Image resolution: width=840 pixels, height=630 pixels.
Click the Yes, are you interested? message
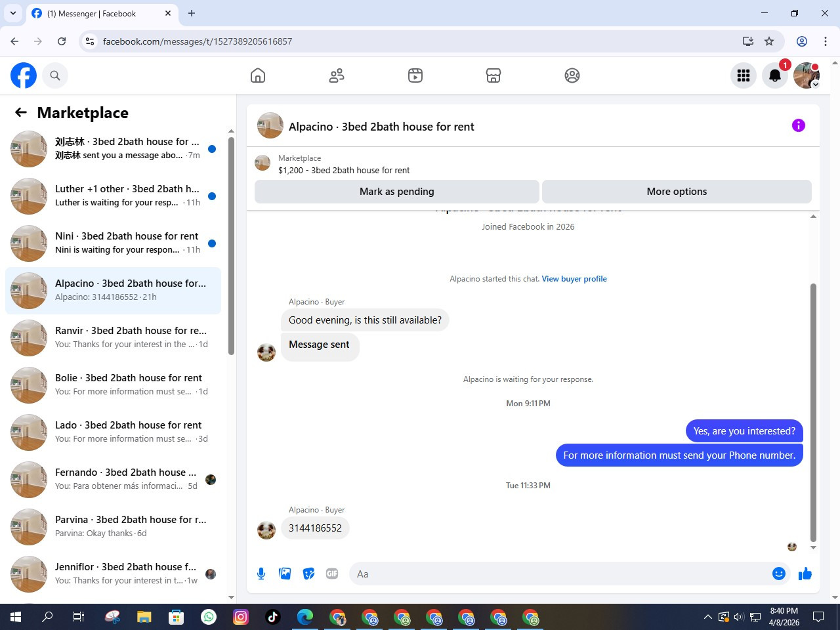pyautogui.click(x=744, y=431)
